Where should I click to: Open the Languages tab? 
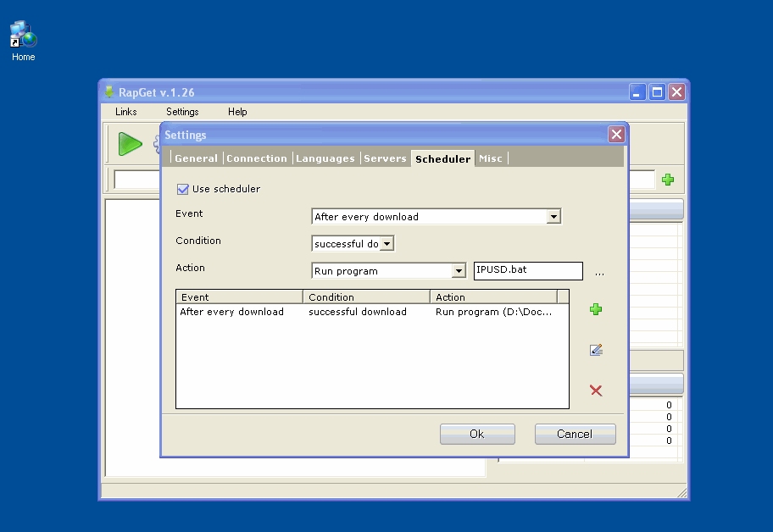pyautogui.click(x=325, y=158)
